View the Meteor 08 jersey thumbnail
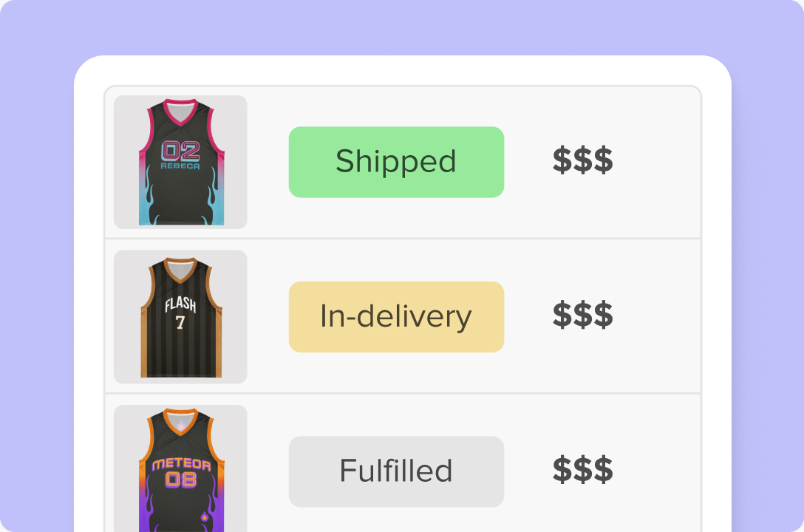Image resolution: width=804 pixels, height=532 pixels. tap(180, 468)
